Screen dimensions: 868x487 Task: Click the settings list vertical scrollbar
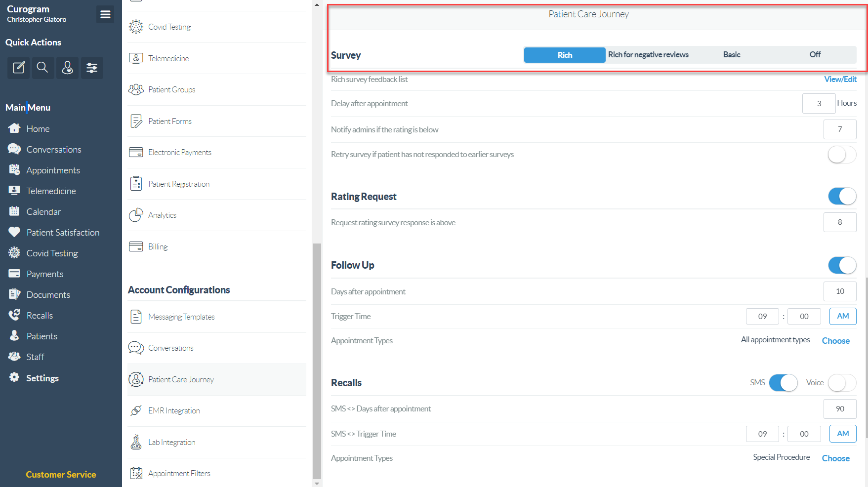[x=317, y=361]
